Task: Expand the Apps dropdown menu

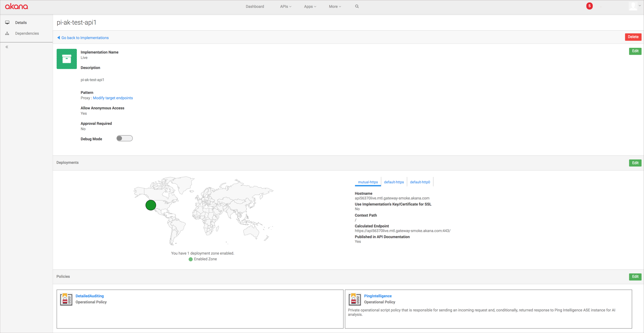Action: point(310,6)
